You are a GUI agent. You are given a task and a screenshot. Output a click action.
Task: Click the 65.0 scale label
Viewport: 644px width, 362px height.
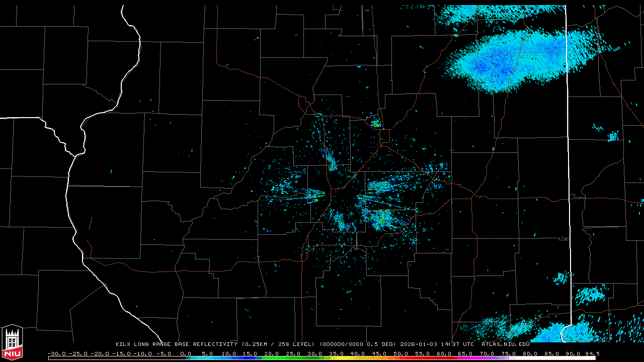[x=465, y=353]
